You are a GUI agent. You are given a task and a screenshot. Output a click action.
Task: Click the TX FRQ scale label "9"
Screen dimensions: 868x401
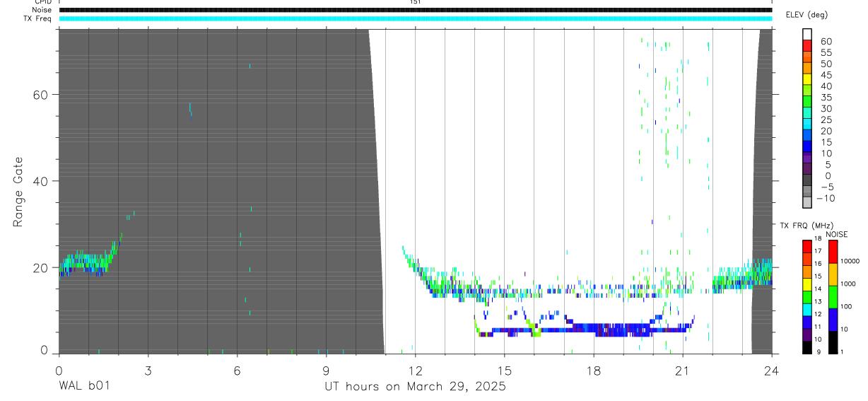click(x=819, y=352)
